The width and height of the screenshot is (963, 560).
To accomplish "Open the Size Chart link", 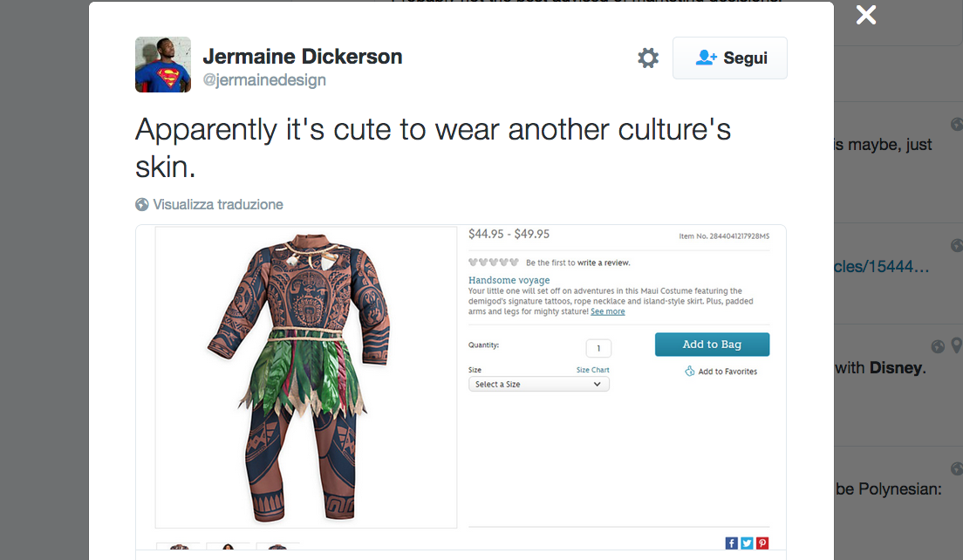I will (x=592, y=370).
